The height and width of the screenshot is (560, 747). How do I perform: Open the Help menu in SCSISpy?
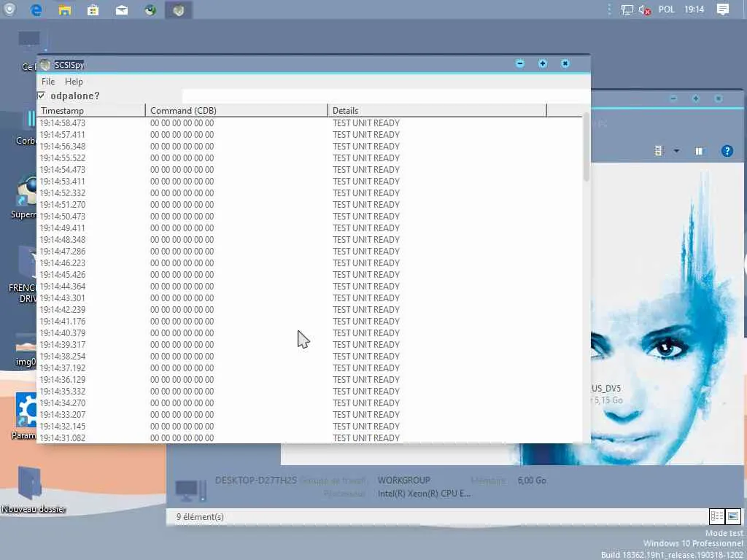click(x=74, y=82)
